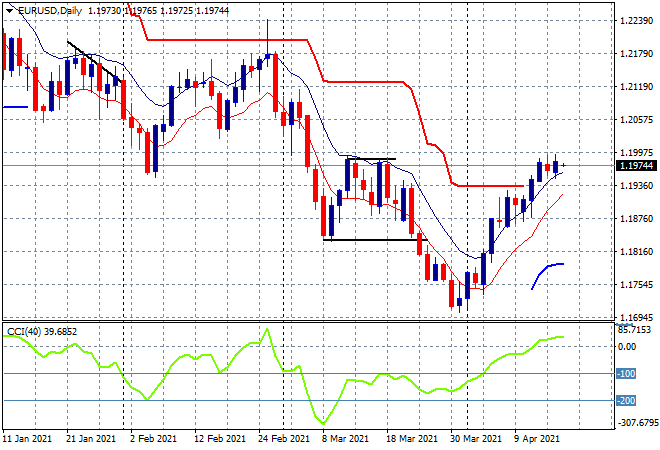Click the 1.18160 price axis label
Viewport: 660px width, 450px height.
coord(637,251)
